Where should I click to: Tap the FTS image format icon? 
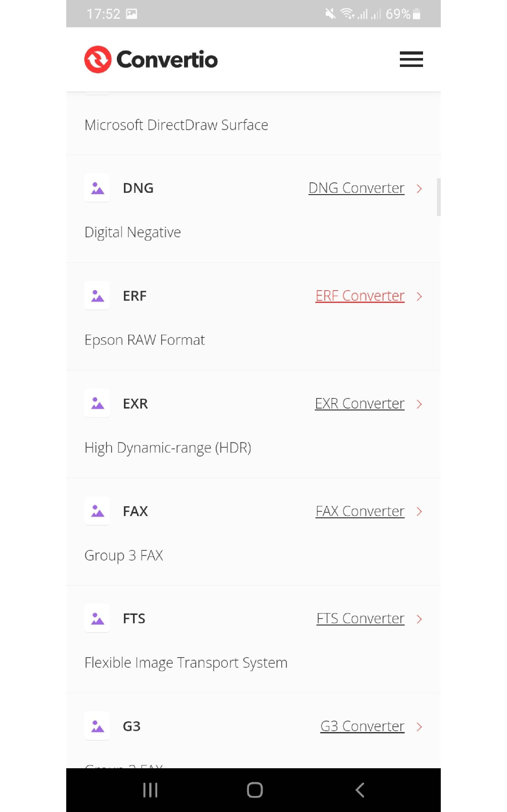(97, 619)
